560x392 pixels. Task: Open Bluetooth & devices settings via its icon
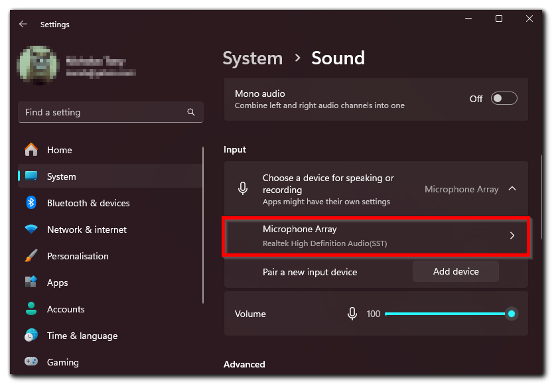pyautogui.click(x=31, y=203)
